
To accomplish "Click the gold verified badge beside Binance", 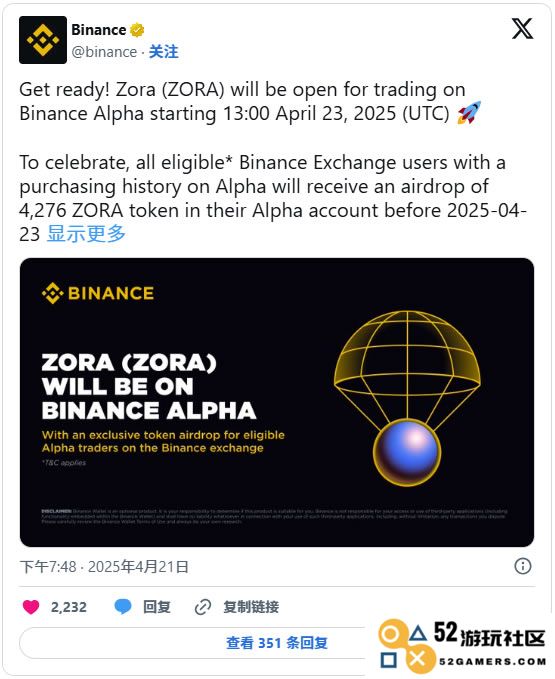I will point(137,30).
